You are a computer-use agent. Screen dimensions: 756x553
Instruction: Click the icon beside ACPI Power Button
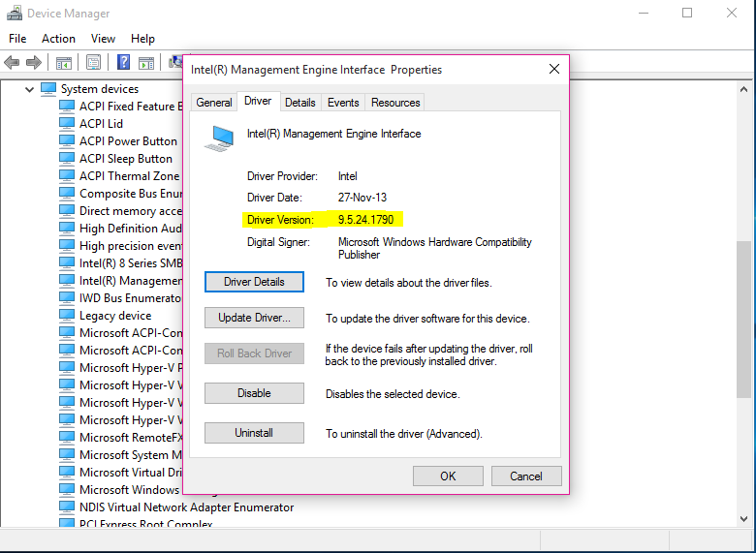pos(67,141)
